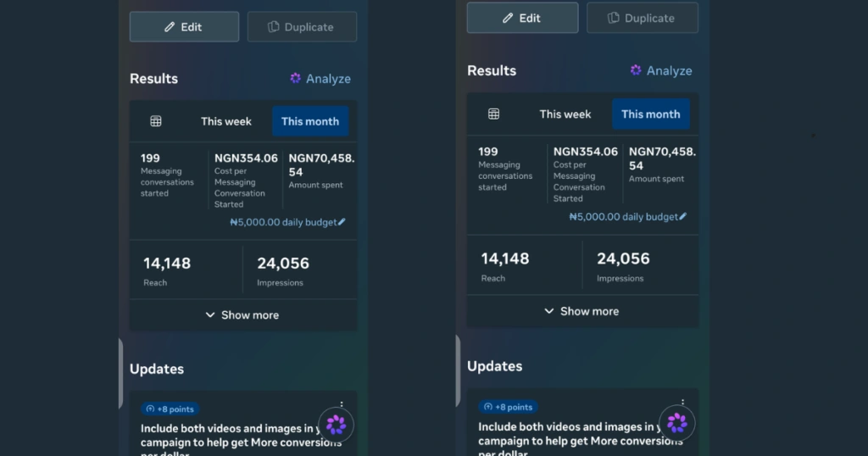Switch to This week tab in left panel

click(225, 121)
